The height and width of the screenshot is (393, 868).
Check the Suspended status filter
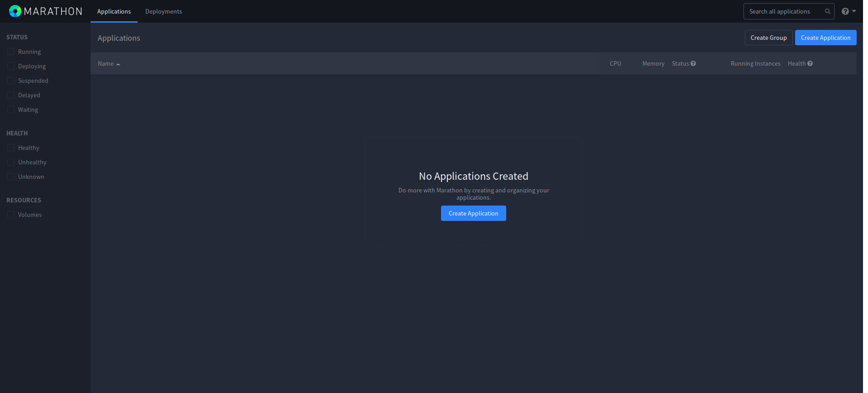coord(11,81)
